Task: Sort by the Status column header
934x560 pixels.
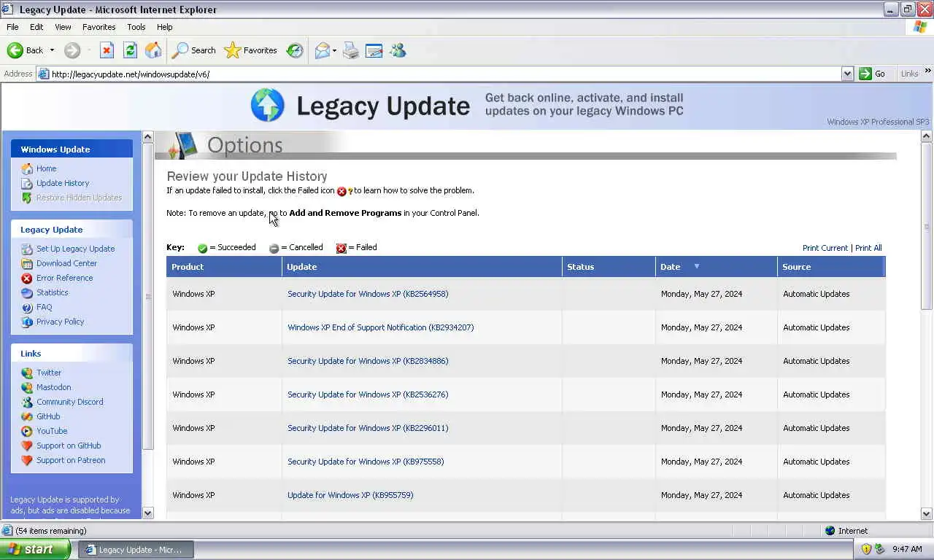Action: pyautogui.click(x=609, y=267)
